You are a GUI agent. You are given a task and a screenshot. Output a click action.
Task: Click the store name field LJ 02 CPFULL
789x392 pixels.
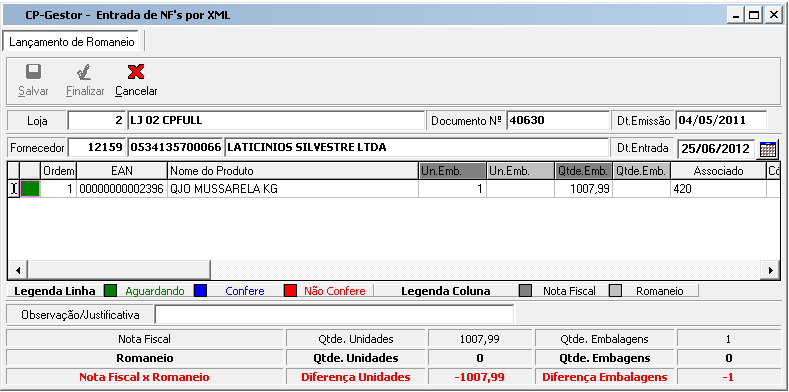276,121
